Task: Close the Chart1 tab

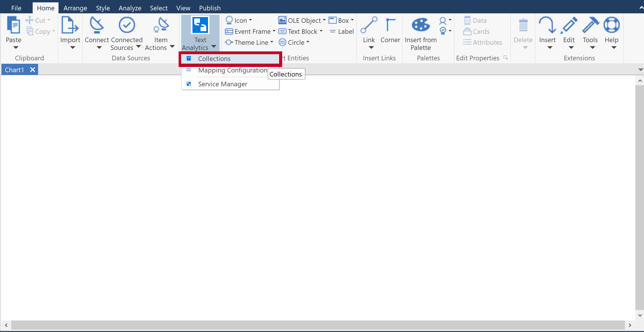Action: click(x=33, y=69)
